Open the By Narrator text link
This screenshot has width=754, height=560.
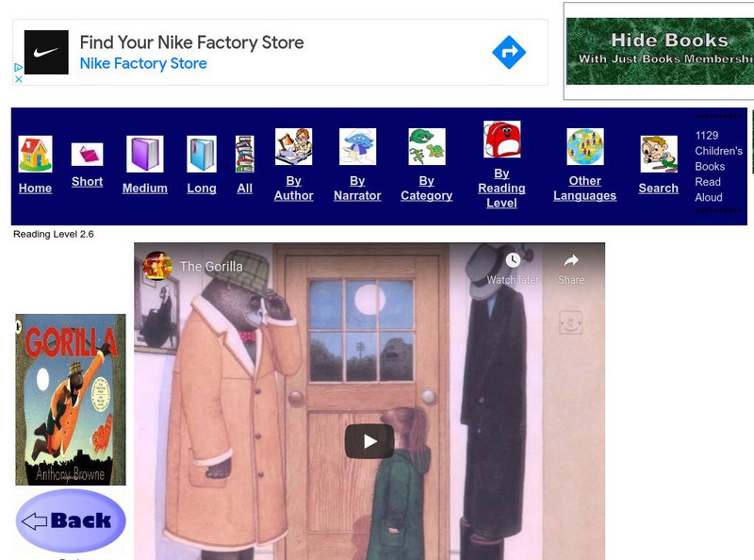(x=357, y=189)
